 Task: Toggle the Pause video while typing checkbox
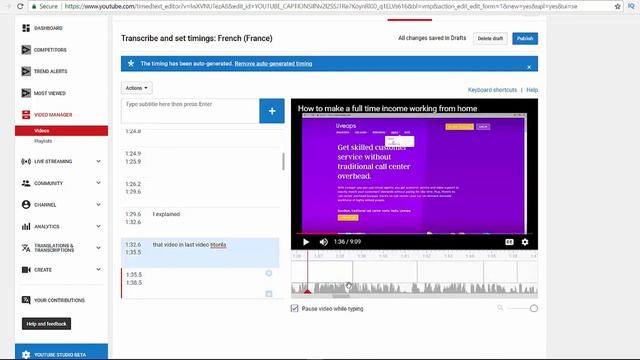coord(295,309)
